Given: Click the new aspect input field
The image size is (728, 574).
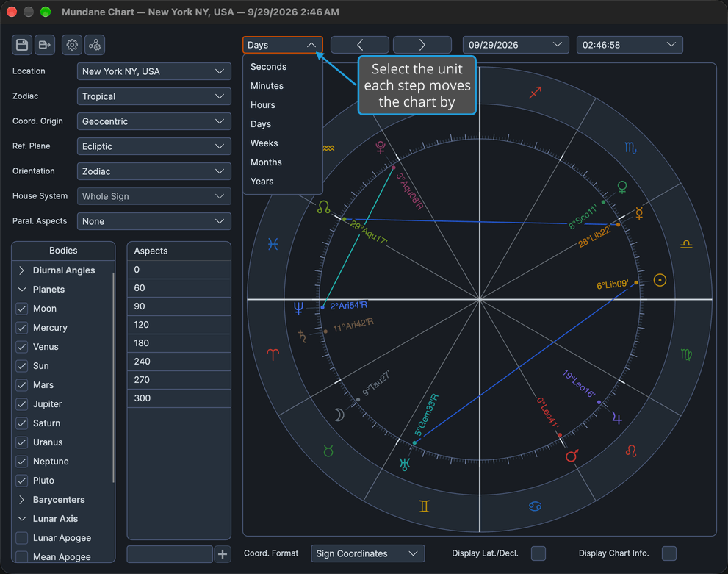Looking at the screenshot, I should pos(170,554).
